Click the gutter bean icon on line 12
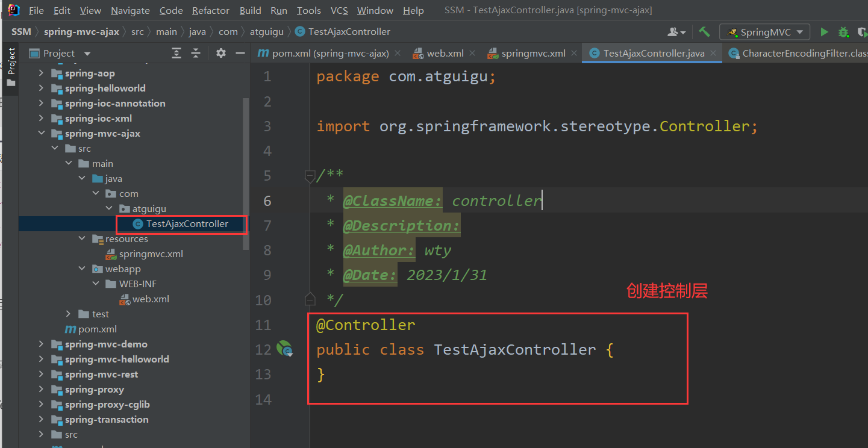868x448 pixels. coord(284,349)
